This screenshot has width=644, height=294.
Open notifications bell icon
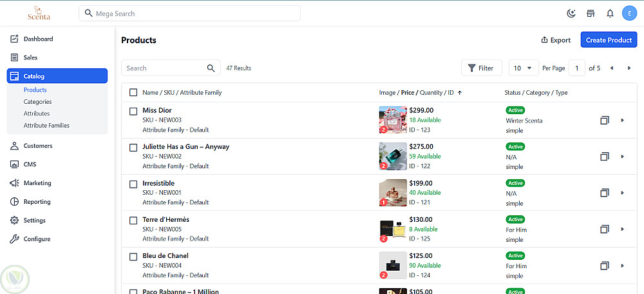(x=610, y=14)
